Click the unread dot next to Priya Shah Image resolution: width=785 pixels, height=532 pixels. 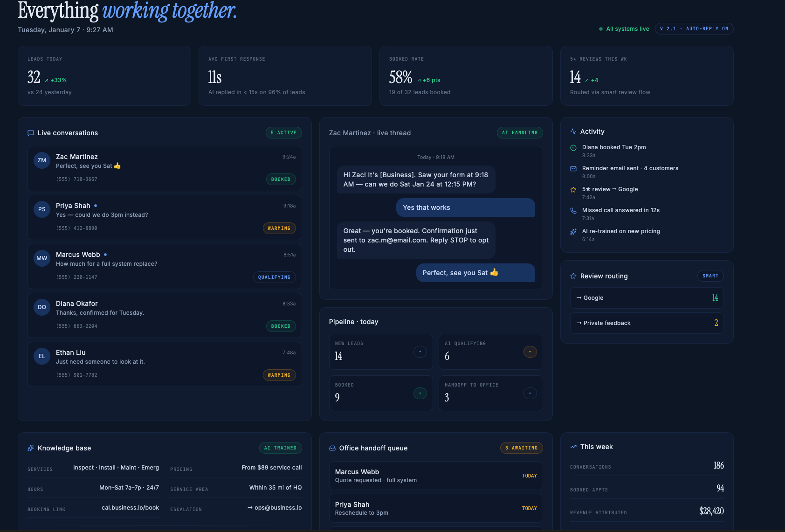point(96,206)
